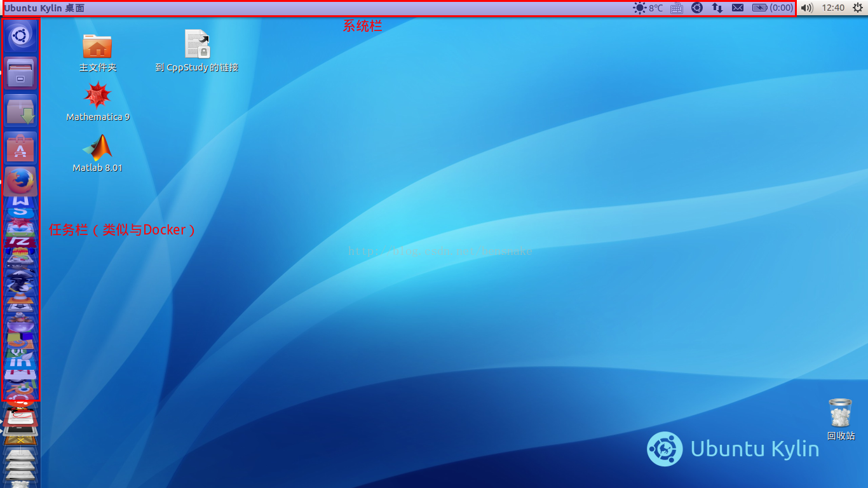
Task: Launch the package installer with green arrow
Action: (21, 111)
